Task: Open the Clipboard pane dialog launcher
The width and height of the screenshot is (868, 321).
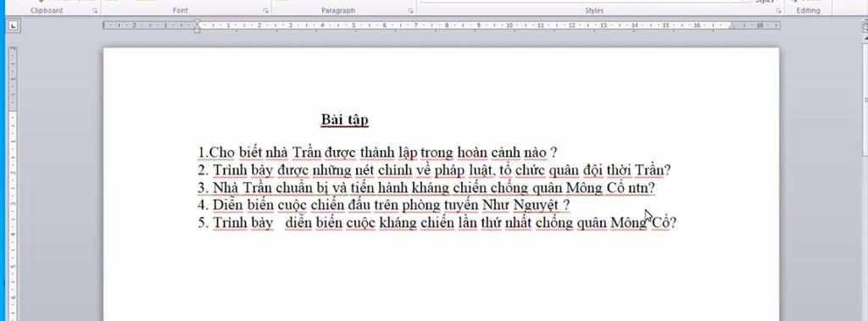Action: (x=95, y=10)
